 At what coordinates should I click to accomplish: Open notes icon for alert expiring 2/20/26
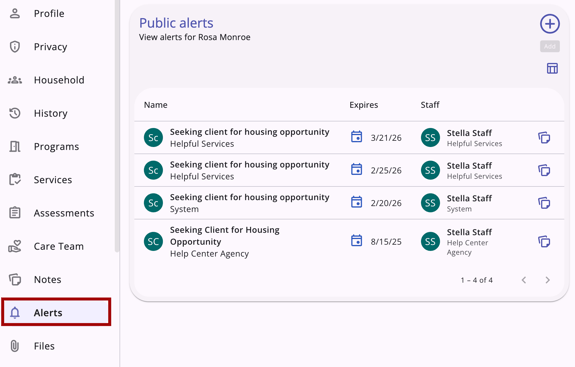point(544,203)
